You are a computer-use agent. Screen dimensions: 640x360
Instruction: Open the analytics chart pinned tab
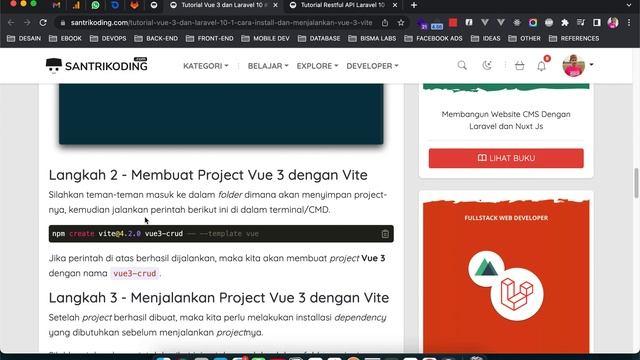click(x=76, y=5)
